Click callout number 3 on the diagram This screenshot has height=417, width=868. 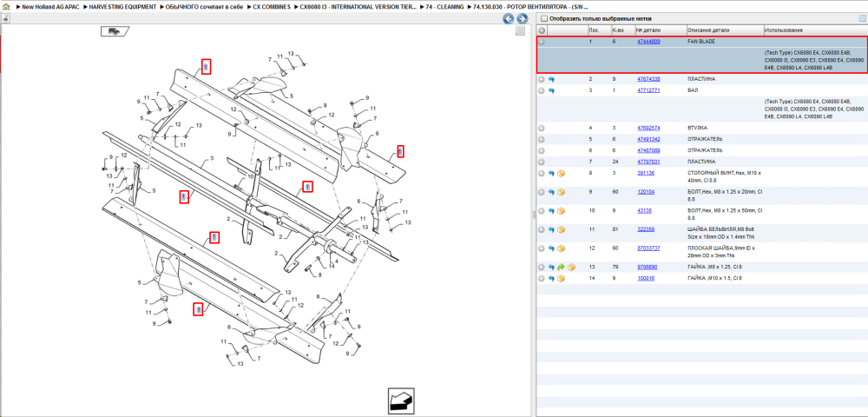(212, 158)
